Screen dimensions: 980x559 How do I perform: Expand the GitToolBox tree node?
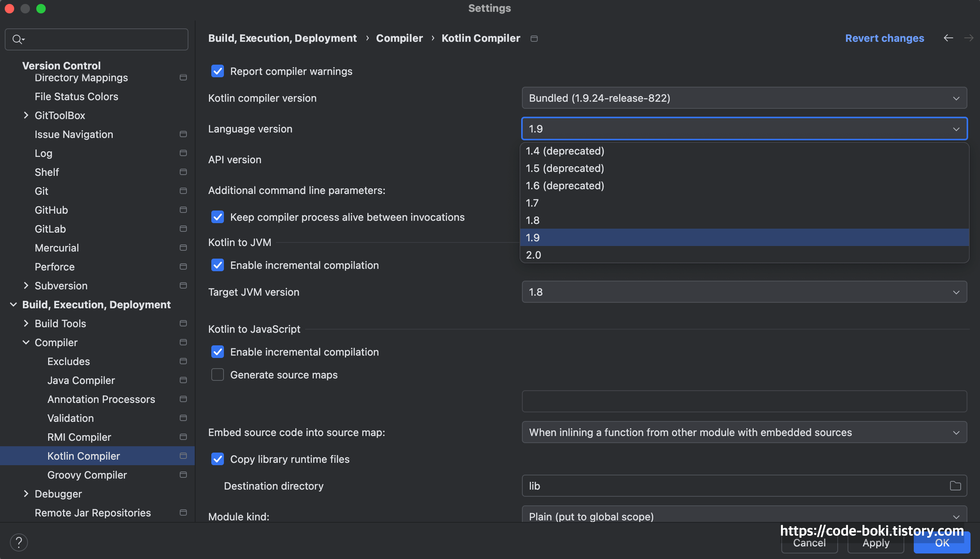click(26, 115)
